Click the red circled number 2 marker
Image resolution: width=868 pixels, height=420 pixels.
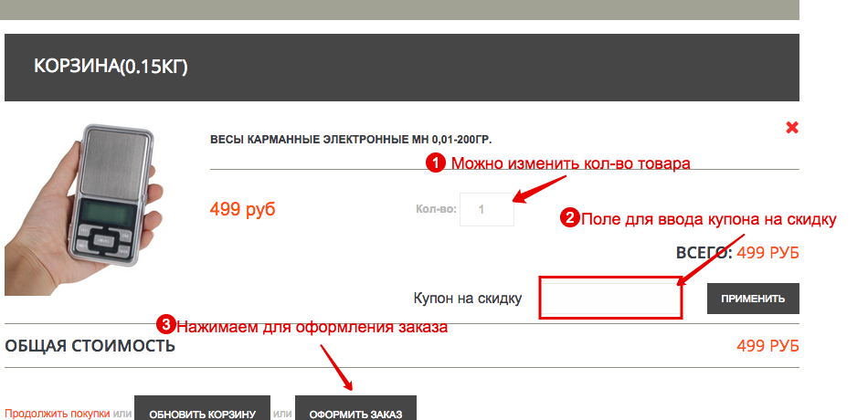click(x=569, y=218)
